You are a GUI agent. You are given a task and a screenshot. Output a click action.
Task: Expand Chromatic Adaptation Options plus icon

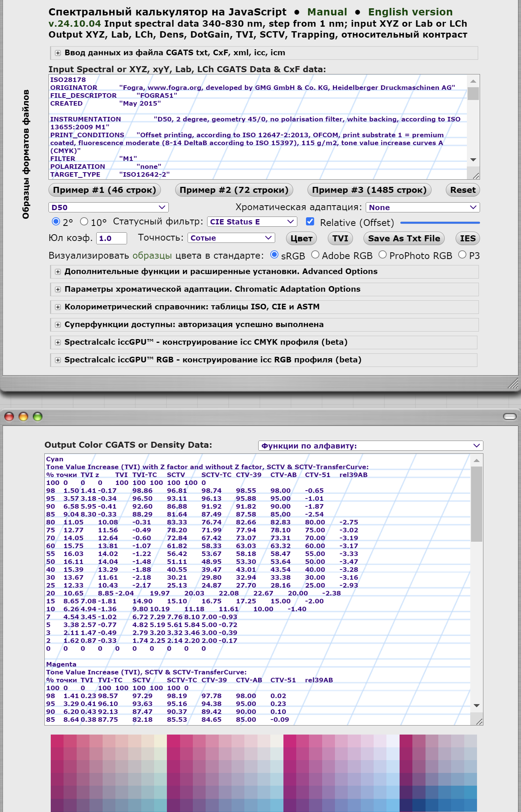point(58,289)
